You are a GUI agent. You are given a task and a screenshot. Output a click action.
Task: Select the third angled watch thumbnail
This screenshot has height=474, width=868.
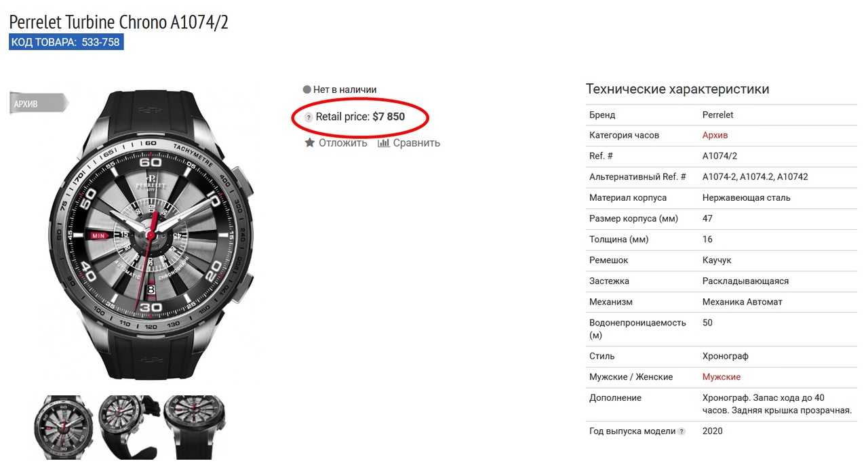[x=194, y=428]
